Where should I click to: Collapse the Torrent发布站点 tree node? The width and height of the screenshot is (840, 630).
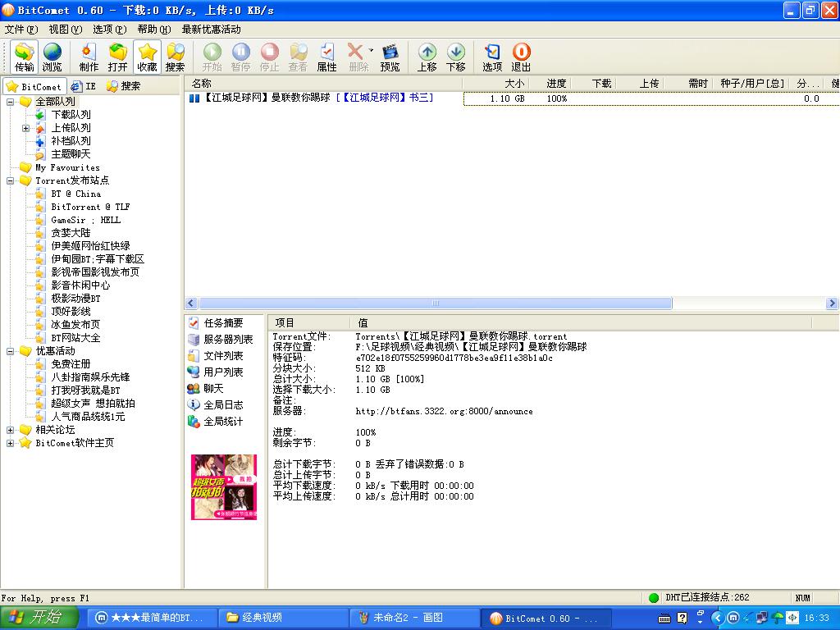tap(10, 180)
